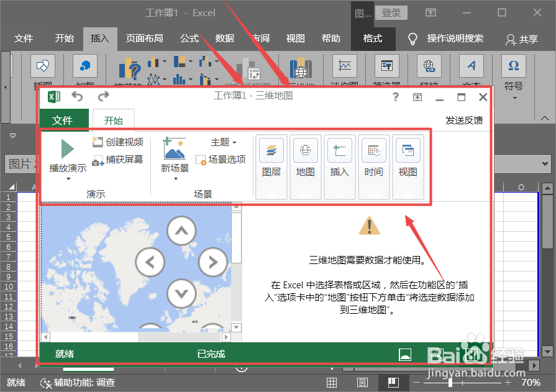Screen dimensions: 556x392
Task: Click Capture Screen (捕获屏幕) button
Action: 118,160
